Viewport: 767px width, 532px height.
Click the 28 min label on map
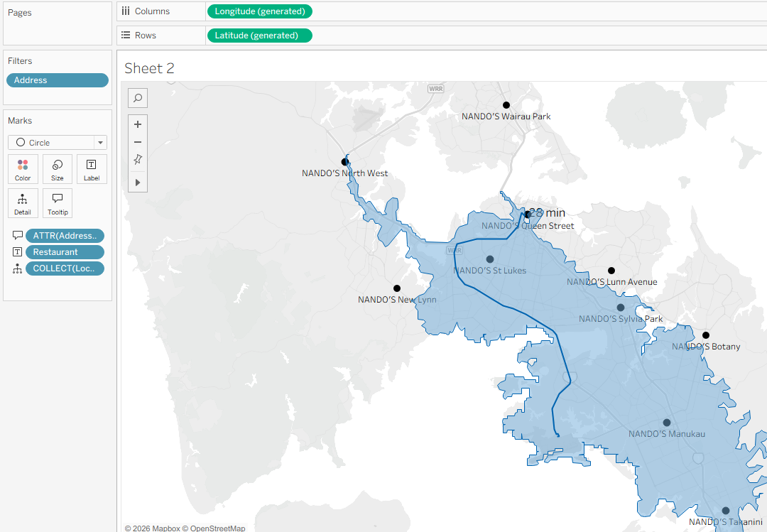point(548,213)
